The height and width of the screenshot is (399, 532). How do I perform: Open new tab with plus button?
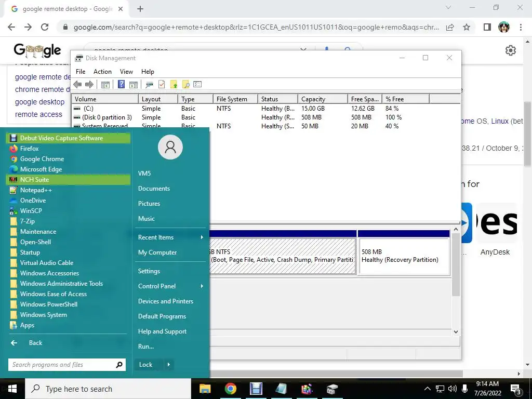pos(140,9)
